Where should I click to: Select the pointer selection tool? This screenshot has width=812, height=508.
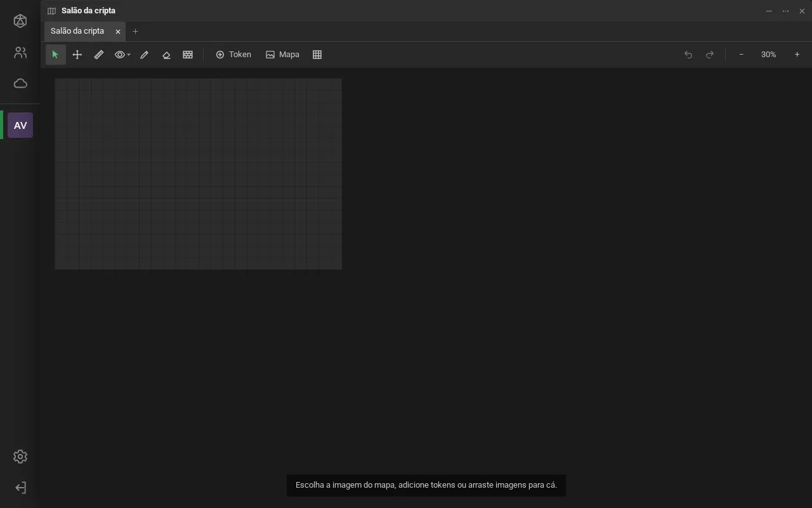click(55, 55)
